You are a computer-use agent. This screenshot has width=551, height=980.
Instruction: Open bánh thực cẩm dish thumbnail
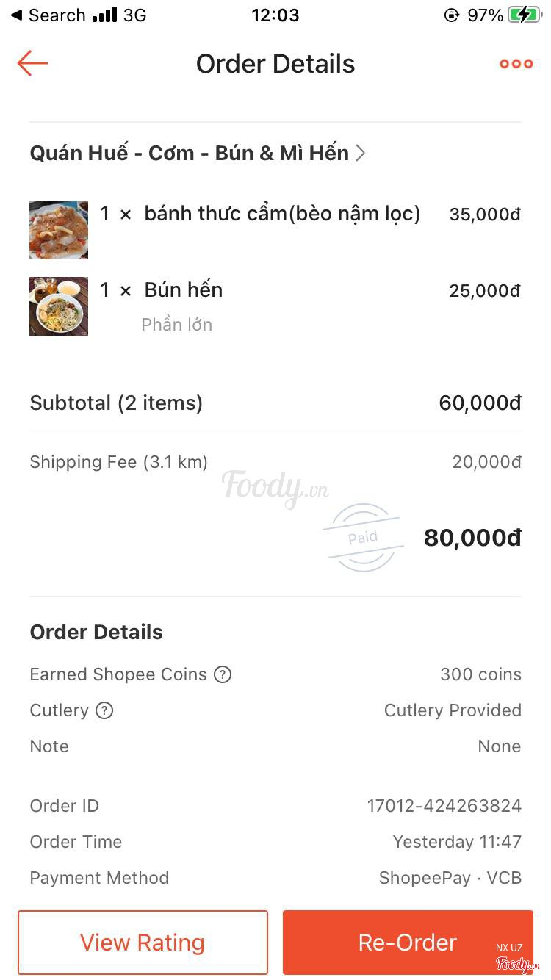(59, 230)
